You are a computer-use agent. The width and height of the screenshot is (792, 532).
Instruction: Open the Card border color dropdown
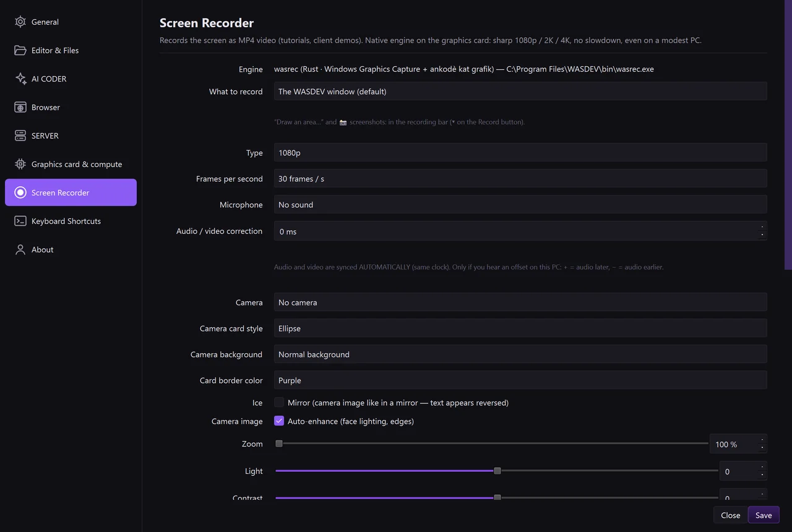(520, 380)
